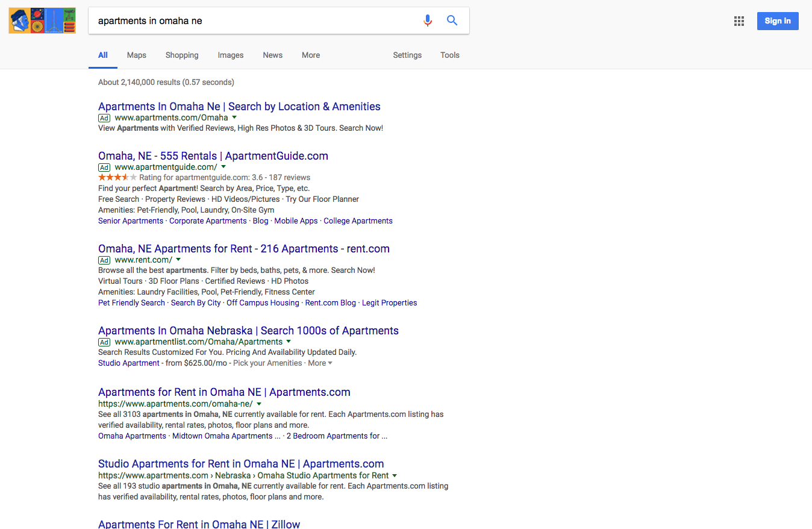812x529 pixels.
Task: Expand More options under apartmentlist ad
Action: click(320, 363)
